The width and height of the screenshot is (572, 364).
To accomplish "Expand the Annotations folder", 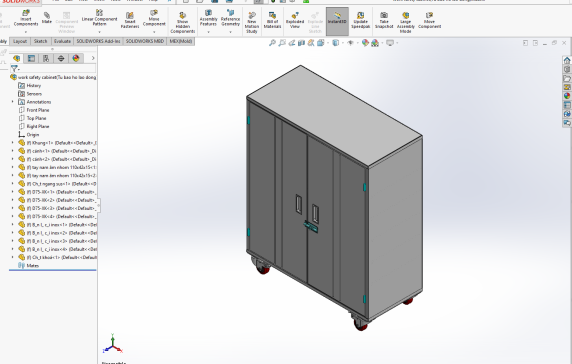I will 13,102.
